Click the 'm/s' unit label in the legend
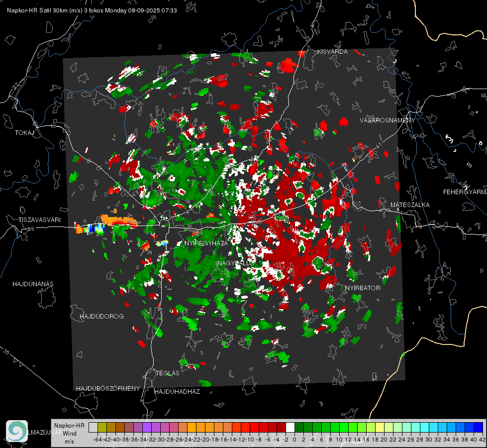Screen dimensions: 487x448 (69, 442)
